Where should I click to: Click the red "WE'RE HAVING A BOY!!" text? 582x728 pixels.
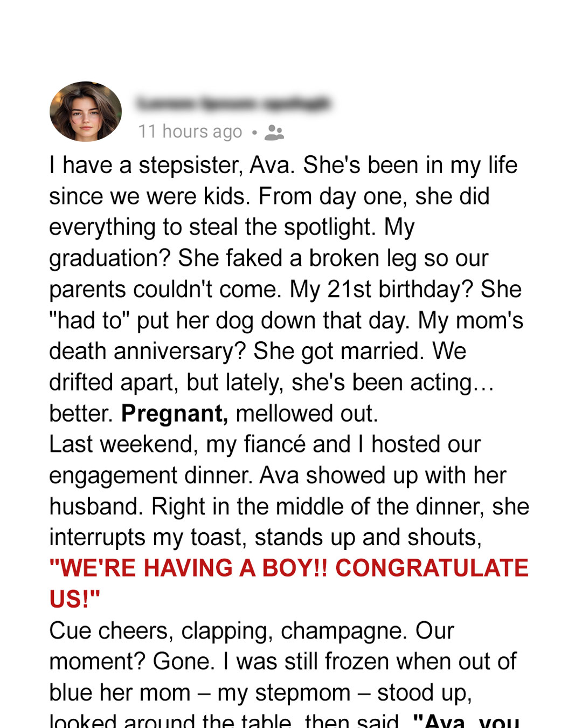(188, 568)
